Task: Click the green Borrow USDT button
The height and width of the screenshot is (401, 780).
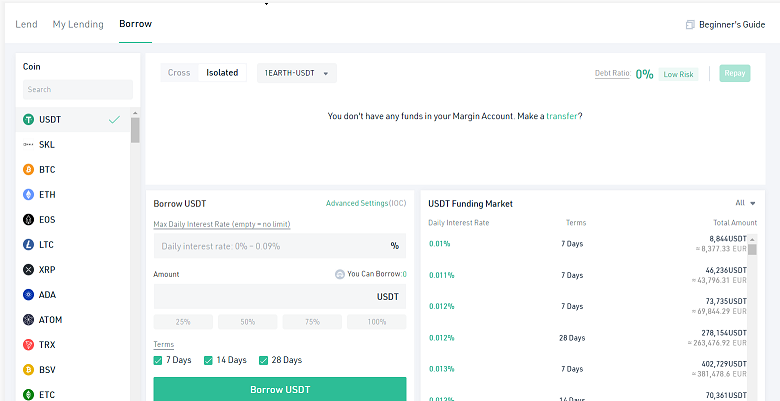Action: point(280,389)
